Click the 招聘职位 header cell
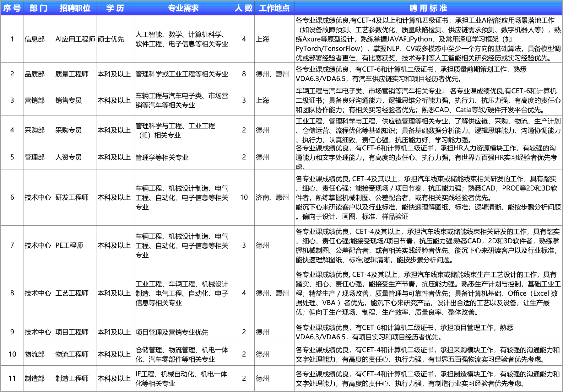 (75, 8)
